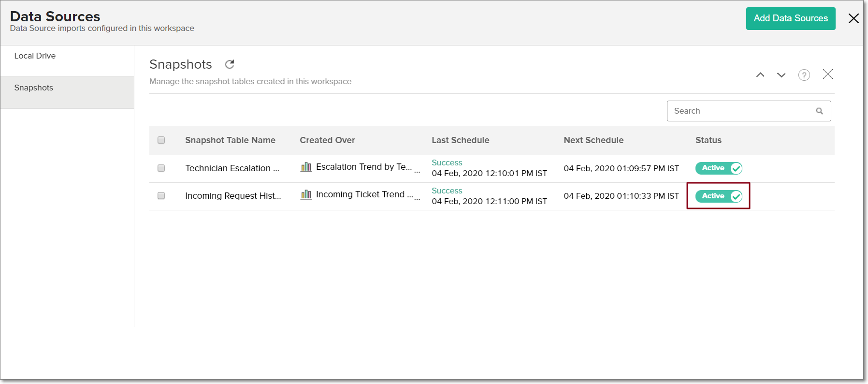868x384 pixels.
Task: Check the Technician Escalation row checkbox
Action: pos(161,168)
